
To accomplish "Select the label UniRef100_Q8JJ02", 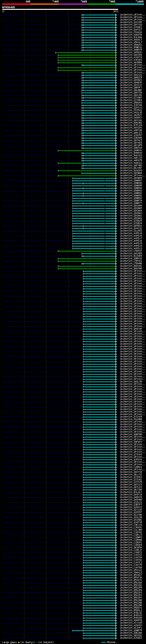I will [131, 475].
